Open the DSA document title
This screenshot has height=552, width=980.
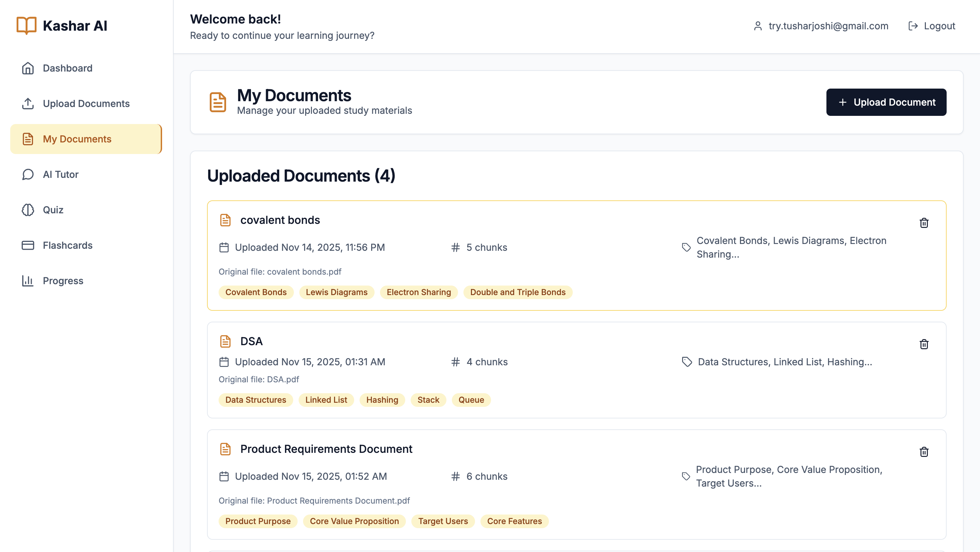point(251,341)
